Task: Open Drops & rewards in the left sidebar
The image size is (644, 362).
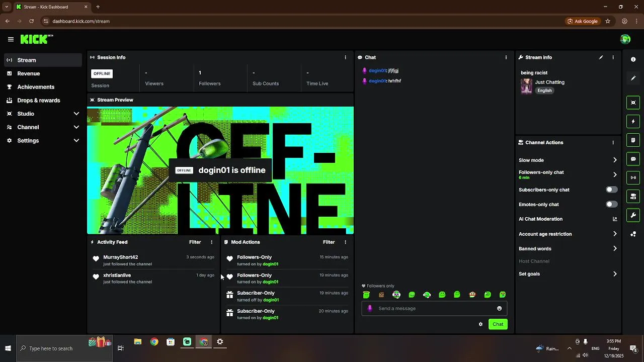Action: coord(42,100)
